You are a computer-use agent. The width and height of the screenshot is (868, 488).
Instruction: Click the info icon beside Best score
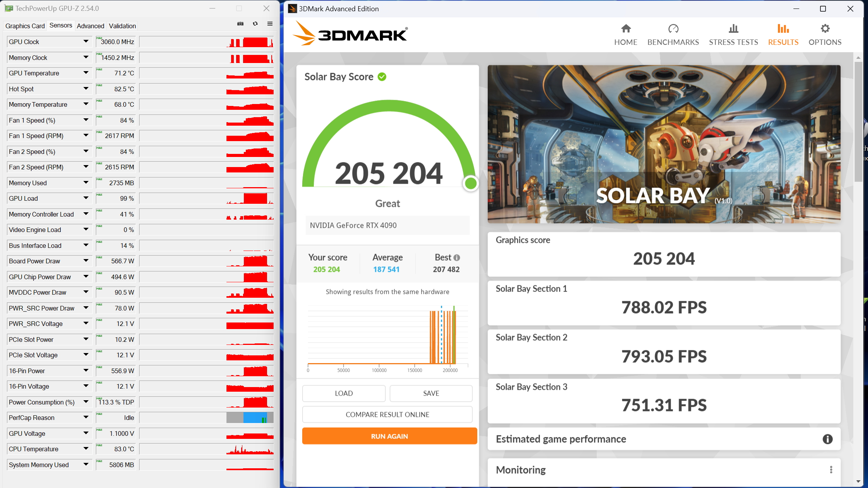tap(457, 258)
